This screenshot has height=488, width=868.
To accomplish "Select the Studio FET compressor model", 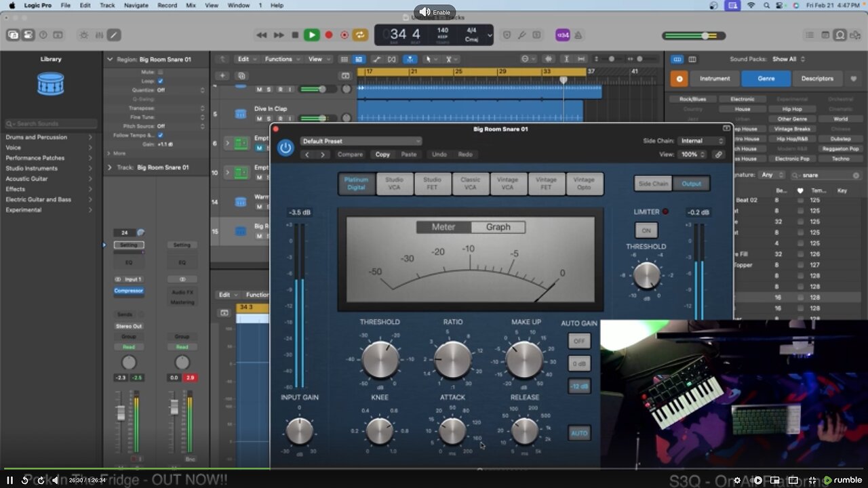I will [432, 184].
